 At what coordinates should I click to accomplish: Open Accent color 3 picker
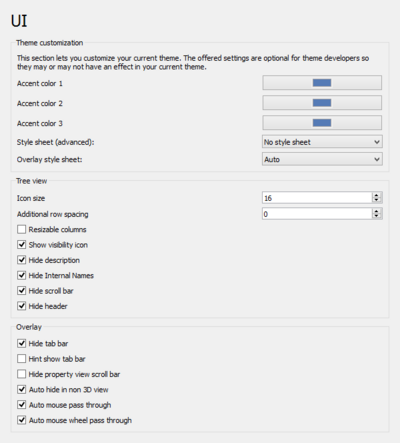click(x=322, y=123)
